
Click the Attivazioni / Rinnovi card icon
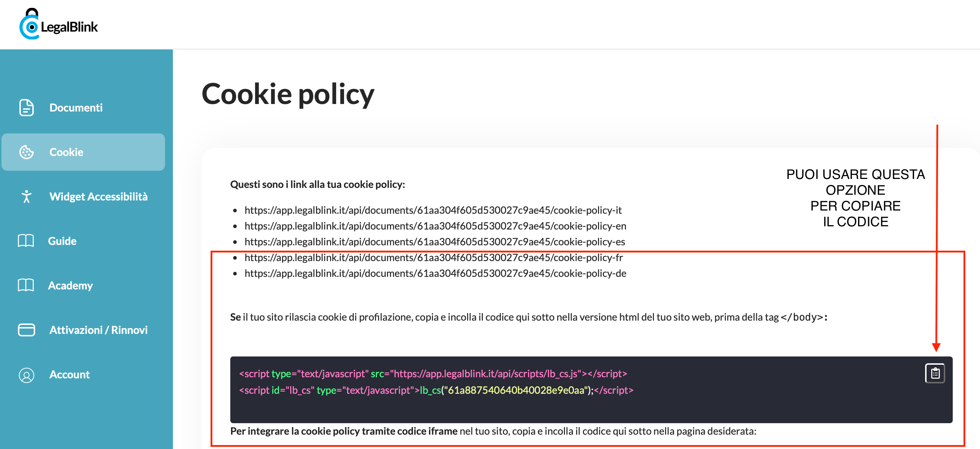tap(26, 330)
